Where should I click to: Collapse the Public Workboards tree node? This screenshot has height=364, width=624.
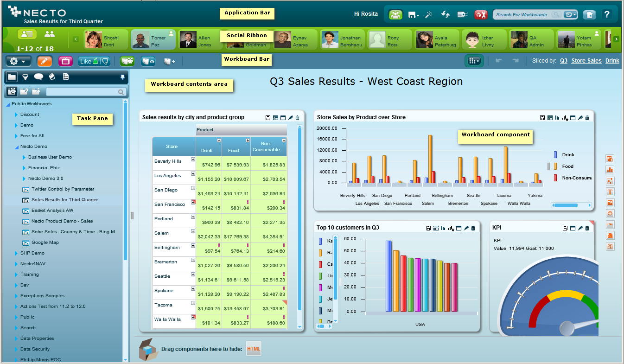8,104
